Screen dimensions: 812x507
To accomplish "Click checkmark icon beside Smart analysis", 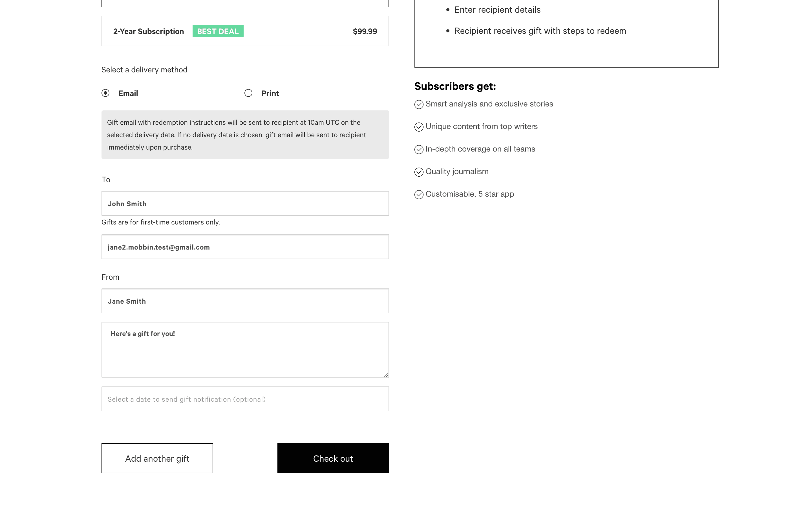I will click(x=419, y=104).
